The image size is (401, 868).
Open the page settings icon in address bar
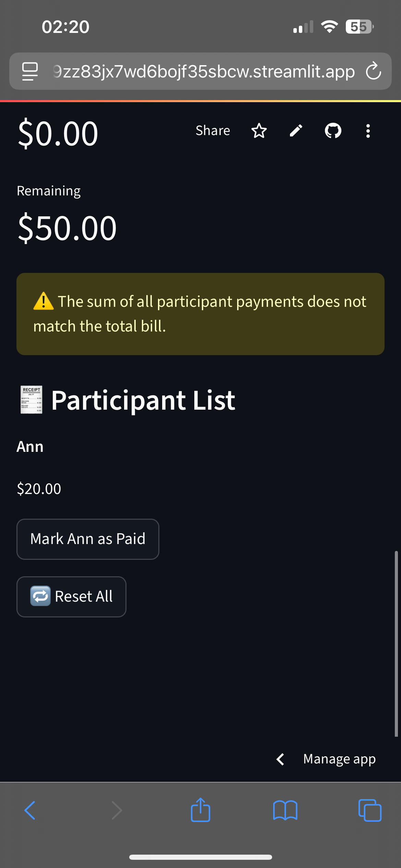click(x=30, y=71)
